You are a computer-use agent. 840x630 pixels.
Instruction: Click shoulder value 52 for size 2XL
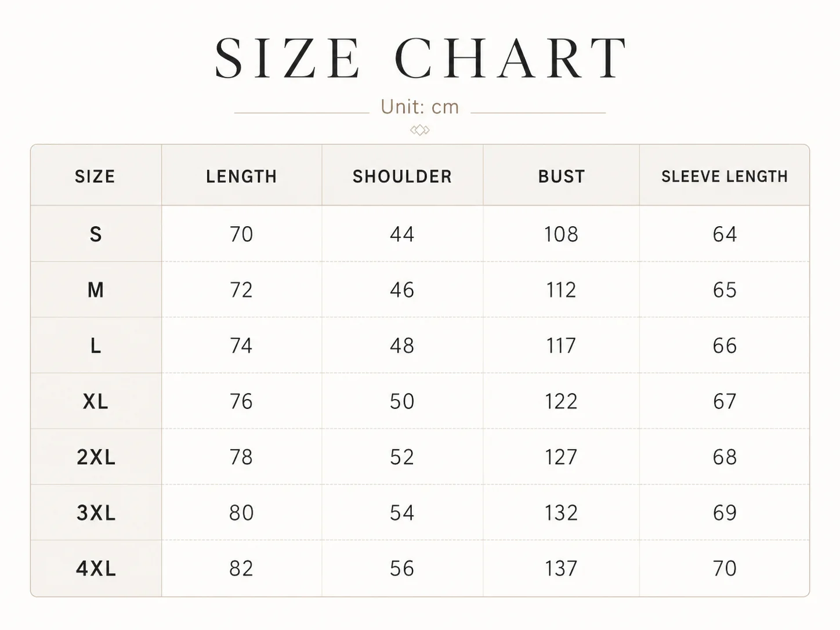[x=402, y=457]
